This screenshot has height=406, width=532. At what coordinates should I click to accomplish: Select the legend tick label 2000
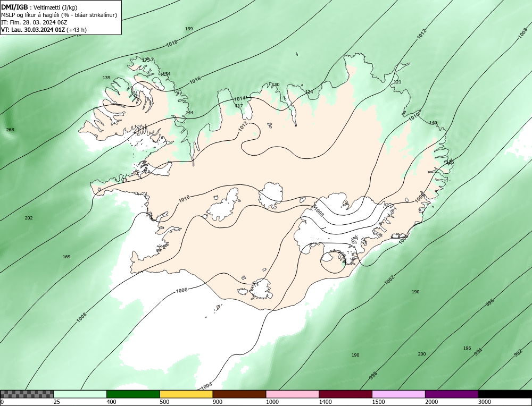tap(431, 402)
